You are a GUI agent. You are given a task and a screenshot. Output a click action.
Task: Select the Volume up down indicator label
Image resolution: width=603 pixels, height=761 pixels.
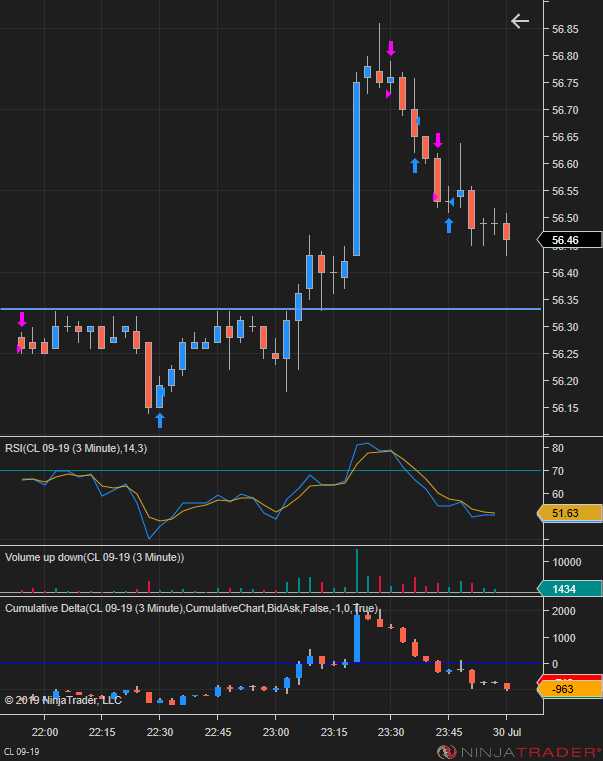(95, 557)
